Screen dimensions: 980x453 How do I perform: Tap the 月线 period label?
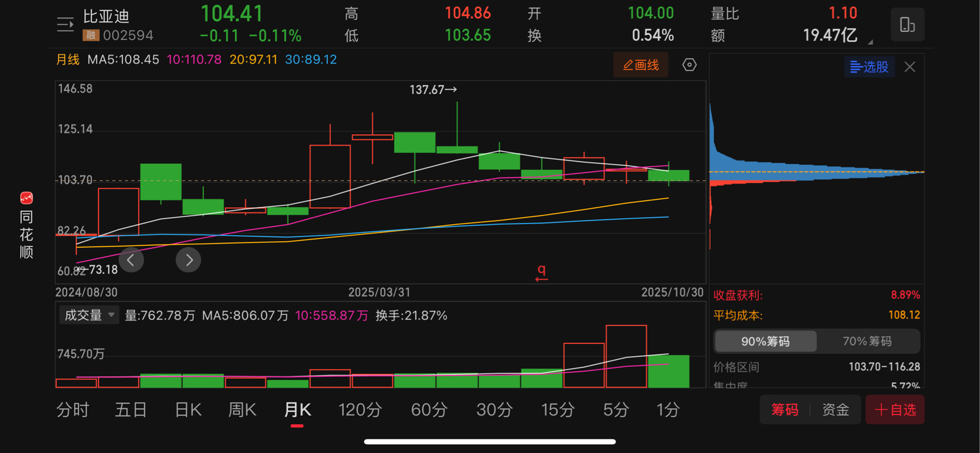point(67,60)
